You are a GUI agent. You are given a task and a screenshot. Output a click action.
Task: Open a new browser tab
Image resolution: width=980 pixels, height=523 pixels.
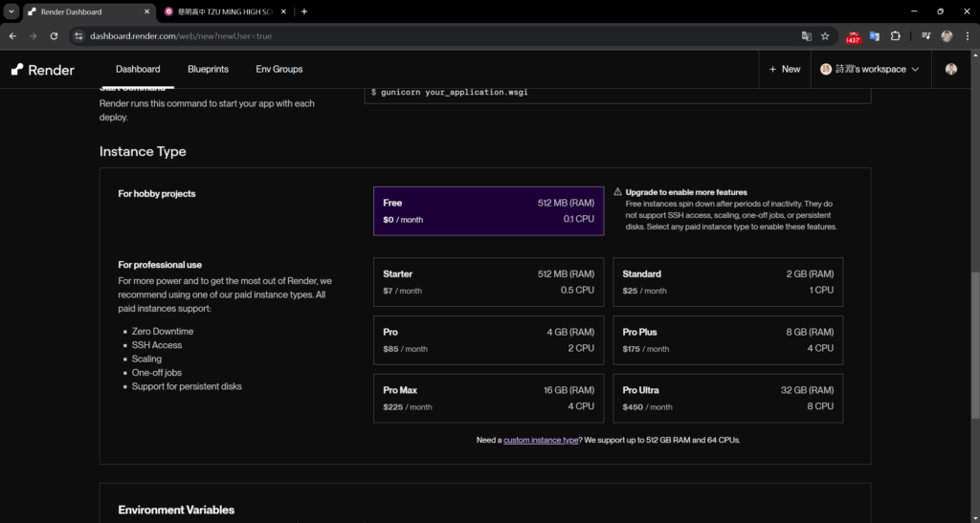tap(304, 11)
